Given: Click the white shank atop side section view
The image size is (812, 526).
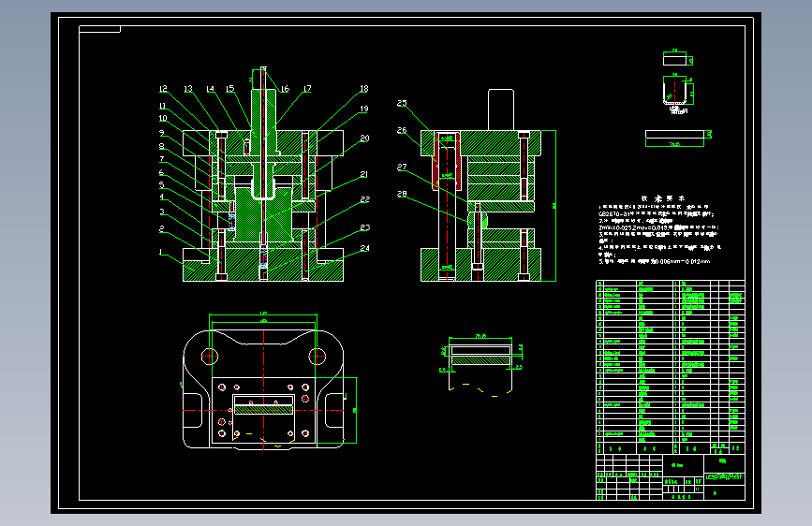Looking at the screenshot, I should [x=501, y=110].
